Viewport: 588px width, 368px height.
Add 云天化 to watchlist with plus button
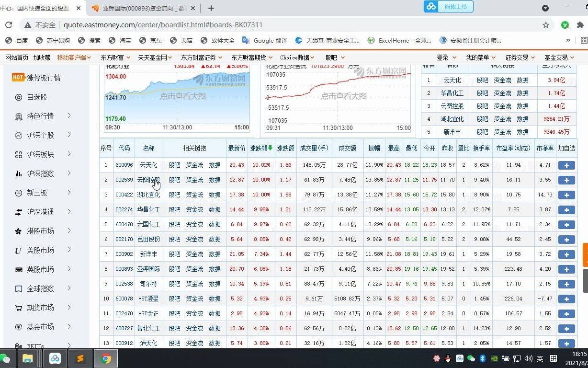coord(566,165)
